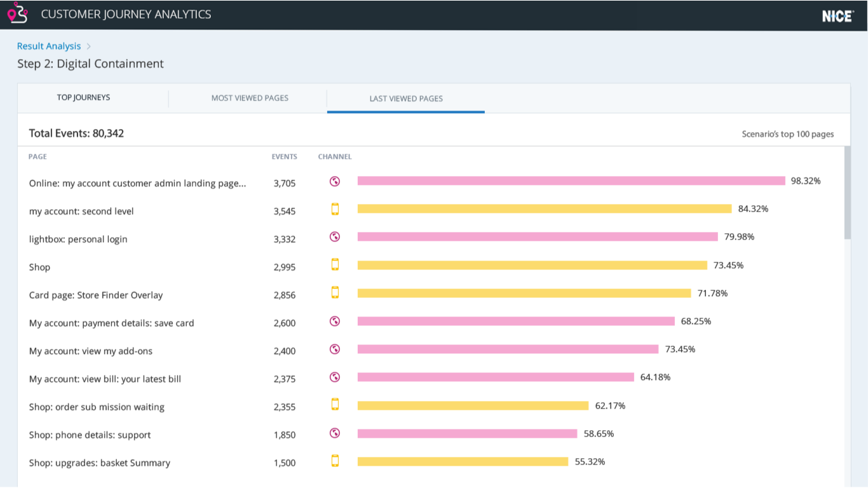The width and height of the screenshot is (868, 488).
Task: Click the pink 98.32% bar
Action: [571, 181]
